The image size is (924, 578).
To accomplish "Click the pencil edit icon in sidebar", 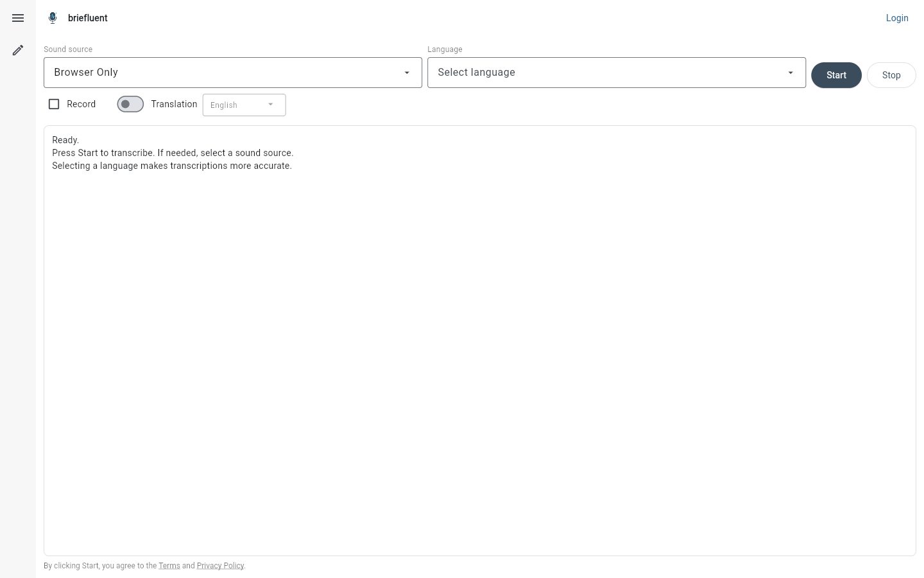I will tap(18, 50).
